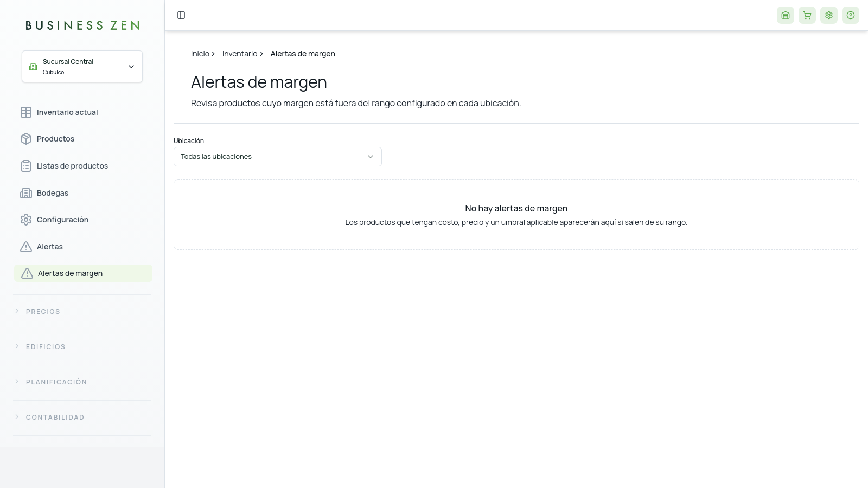The image size is (868, 488).
Task: Click the Inventario actual table icon
Action: pos(26,112)
